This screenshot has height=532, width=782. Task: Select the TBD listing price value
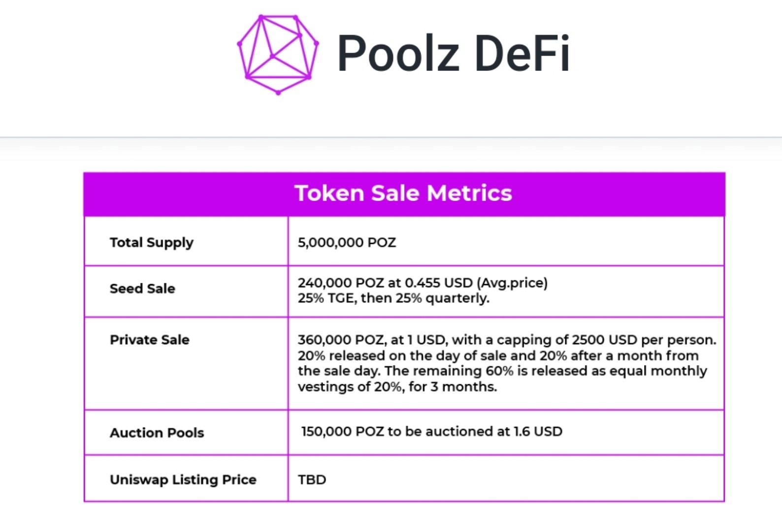(312, 480)
